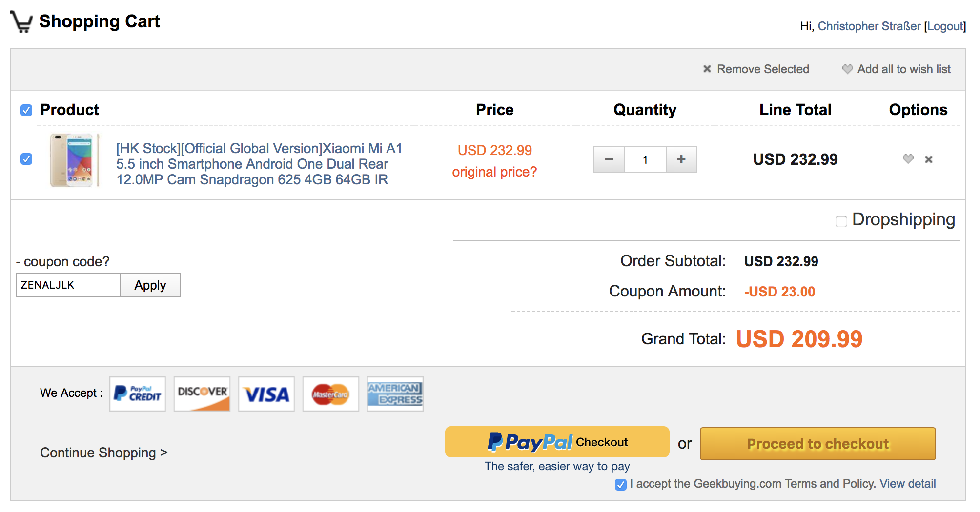Click the American Express icon
The image size is (980, 512).
tap(395, 394)
